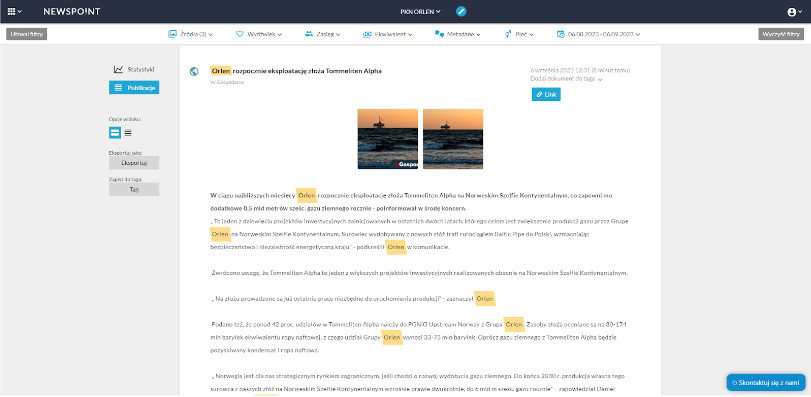Viewport: 811px width, 397px height.
Task: Open the PKN ORLEN project dropdown
Action: click(x=420, y=11)
